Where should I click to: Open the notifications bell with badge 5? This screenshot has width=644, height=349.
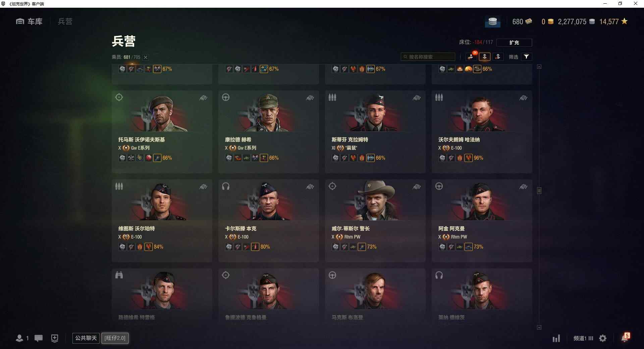625,337
